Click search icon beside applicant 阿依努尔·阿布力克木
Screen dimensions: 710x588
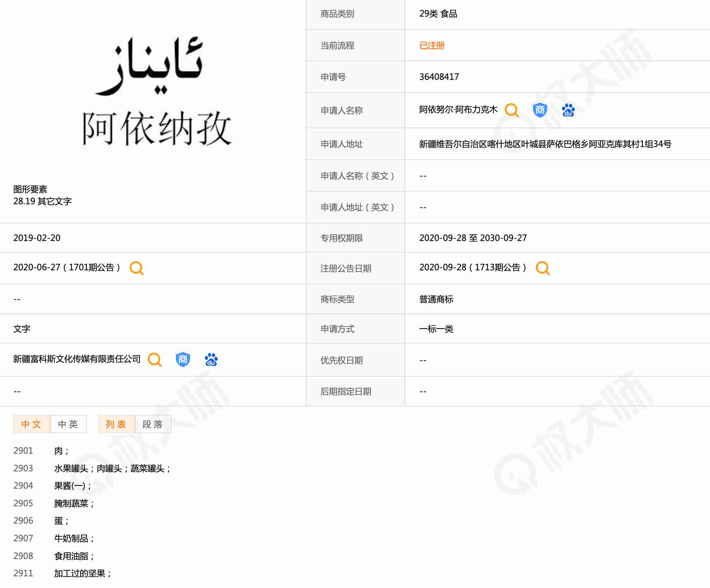point(511,110)
